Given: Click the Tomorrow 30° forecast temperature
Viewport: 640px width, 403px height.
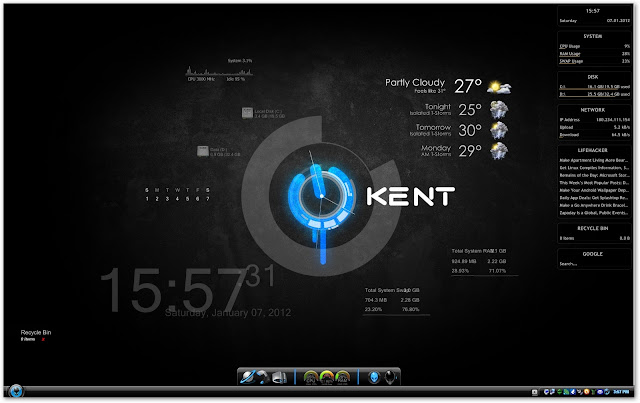Looking at the screenshot, I should pyautogui.click(x=470, y=130).
